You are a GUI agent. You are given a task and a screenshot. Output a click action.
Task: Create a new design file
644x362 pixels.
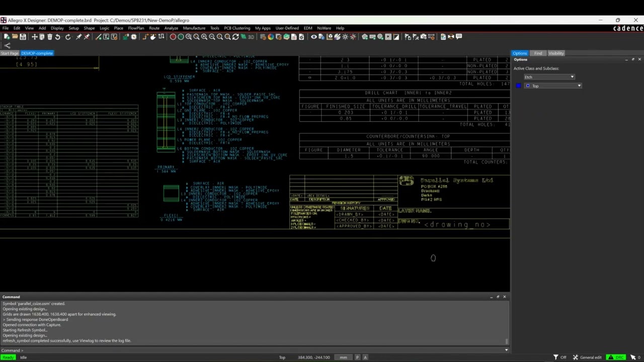7,37
